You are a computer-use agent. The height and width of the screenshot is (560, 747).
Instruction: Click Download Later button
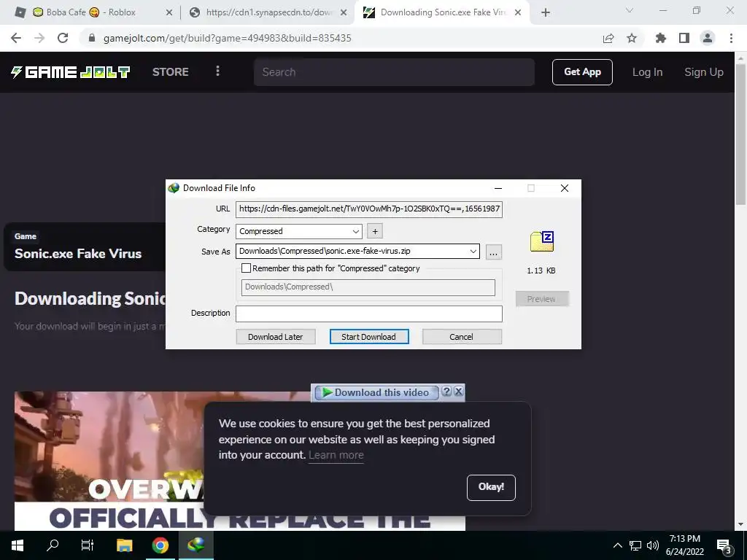click(x=275, y=337)
